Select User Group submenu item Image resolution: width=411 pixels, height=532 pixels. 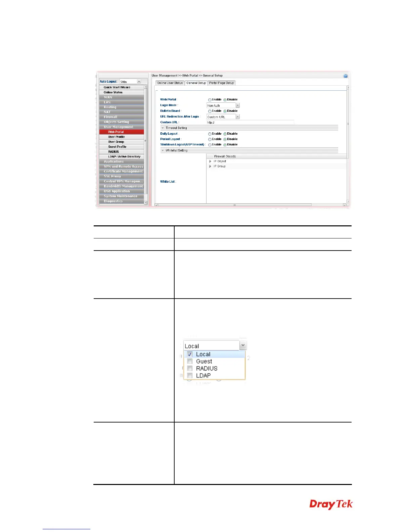(x=122, y=142)
